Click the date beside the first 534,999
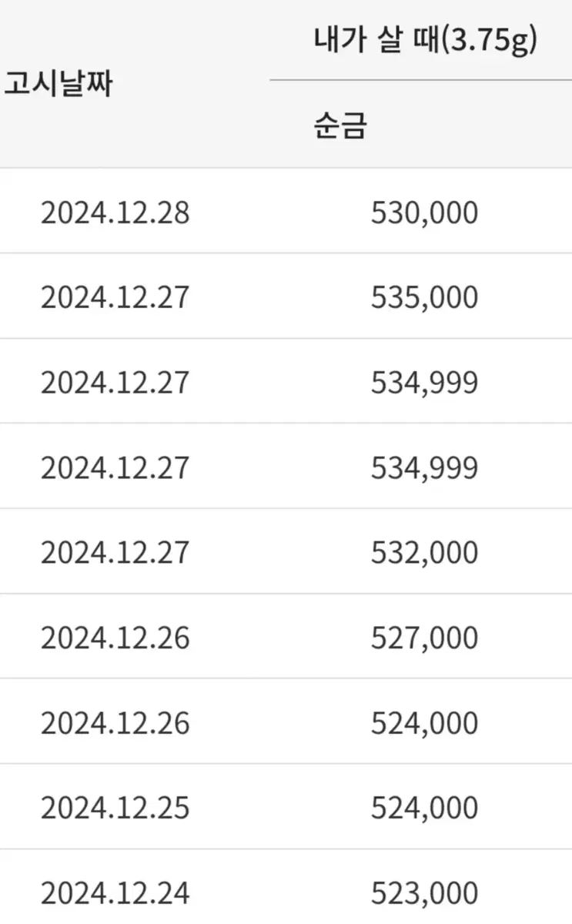Viewport: 572px width, 924px height. coord(115,383)
